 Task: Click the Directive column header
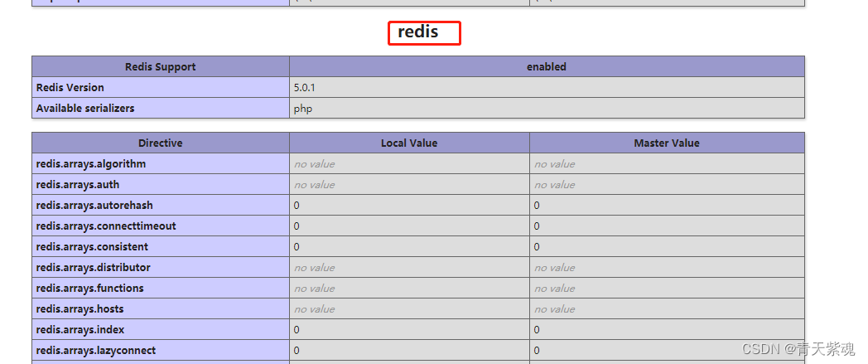click(x=161, y=143)
